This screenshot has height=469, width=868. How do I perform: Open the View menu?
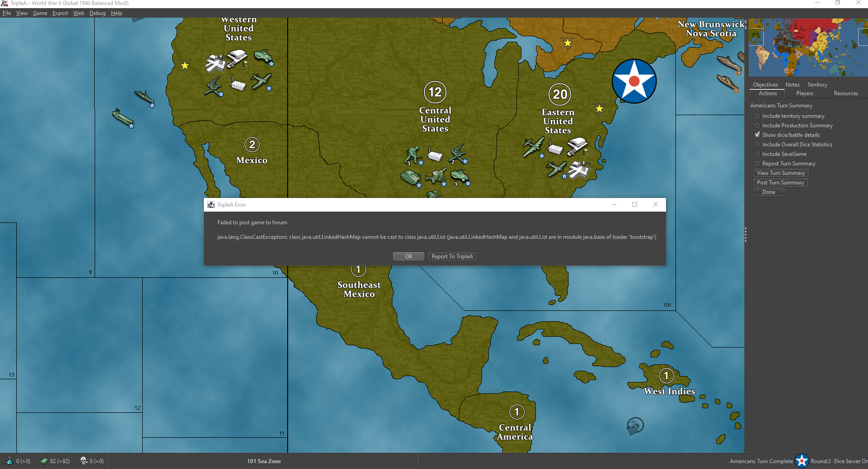click(x=22, y=13)
